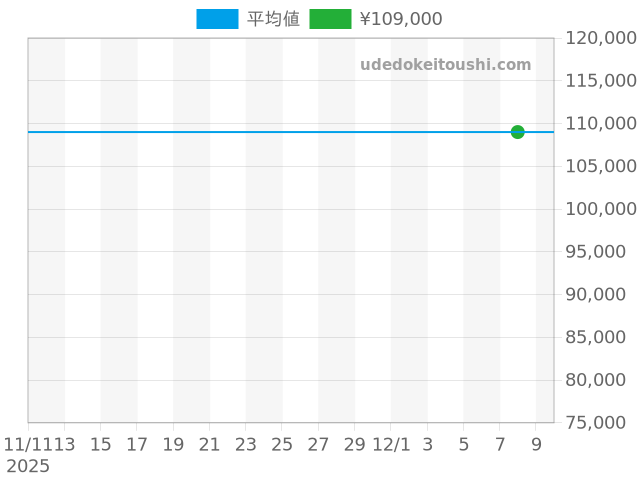Click the 17 x-axis date label

pyautogui.click(x=137, y=444)
